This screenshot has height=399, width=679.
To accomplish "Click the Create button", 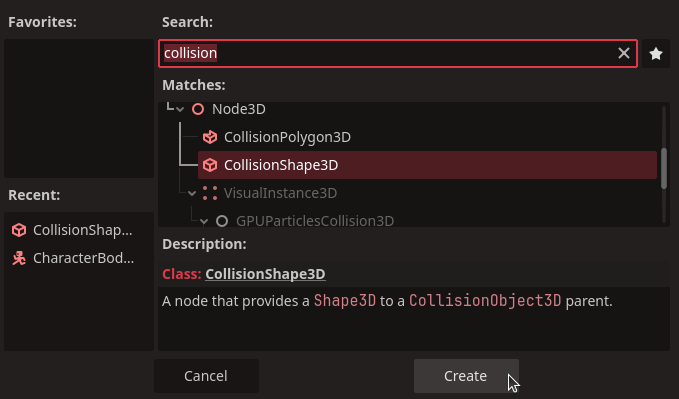I will click(x=466, y=376).
